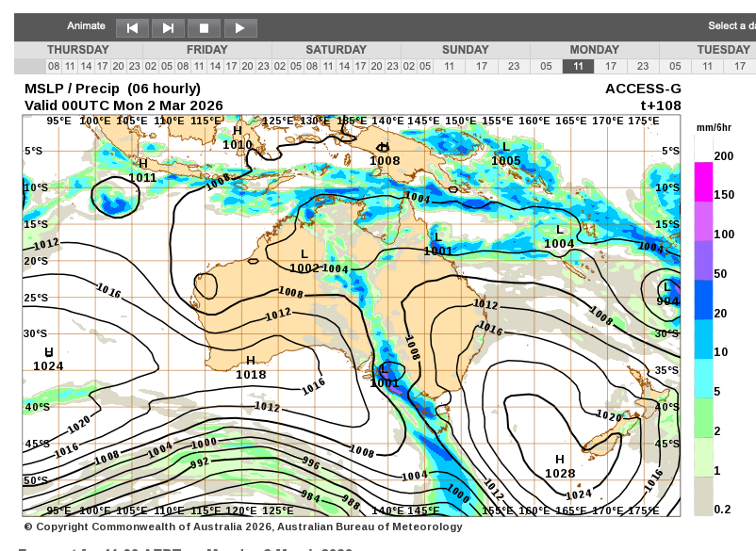Select the 23 time step on Thursday

click(135, 66)
